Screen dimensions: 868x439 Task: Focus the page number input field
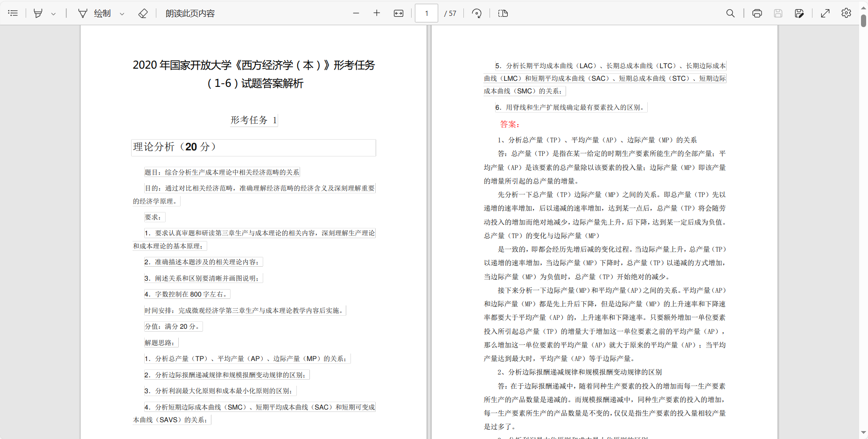(427, 13)
